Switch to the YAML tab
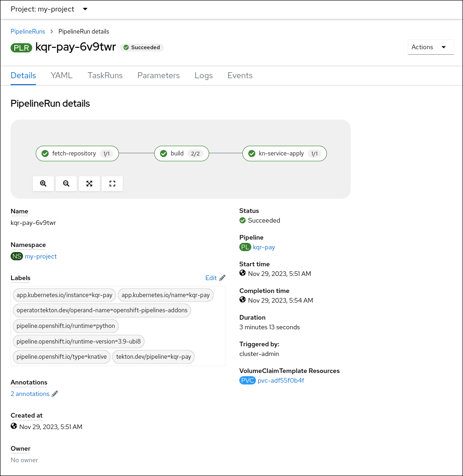Screen dimensions: 463x476 point(61,75)
